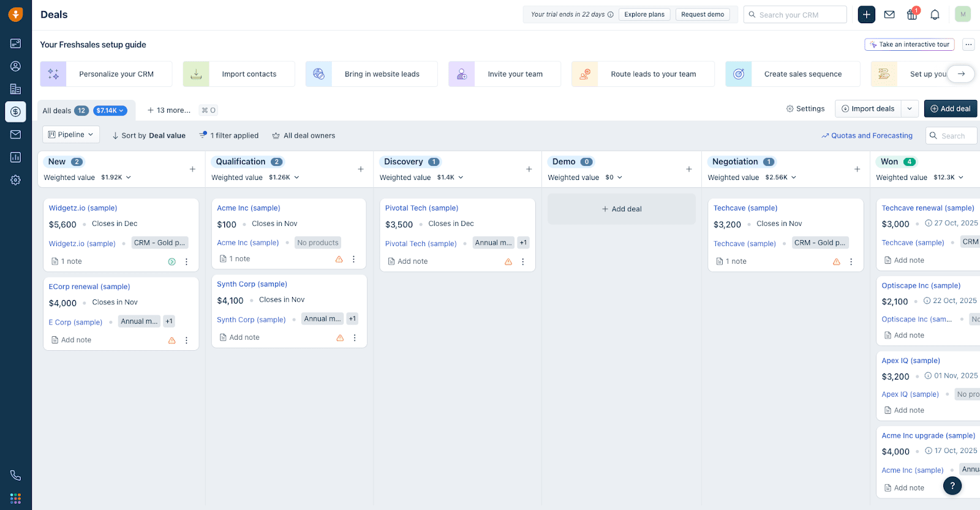
Task: Open the gift box updates icon
Action: 912,15
